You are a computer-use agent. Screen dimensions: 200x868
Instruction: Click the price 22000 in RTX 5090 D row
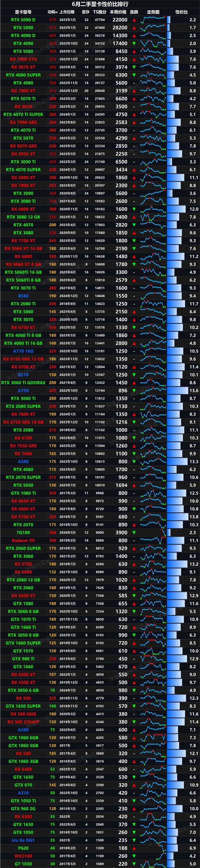click(120, 20)
